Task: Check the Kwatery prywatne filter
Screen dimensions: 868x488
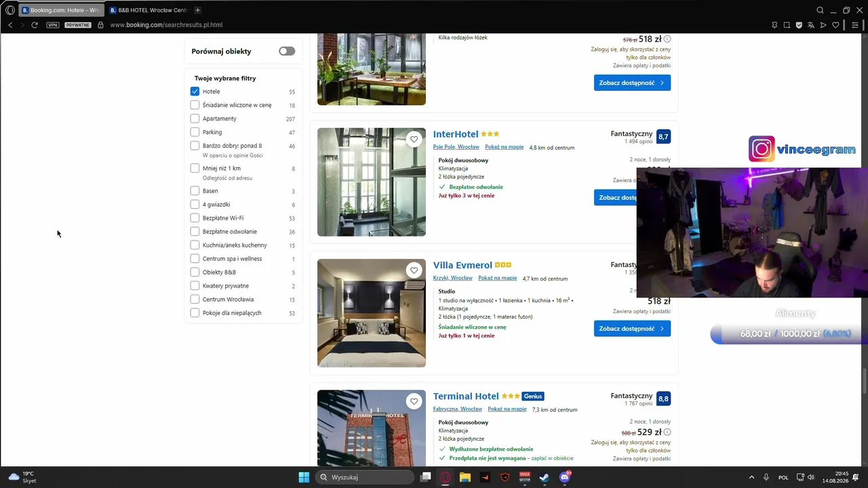Action: click(x=195, y=286)
